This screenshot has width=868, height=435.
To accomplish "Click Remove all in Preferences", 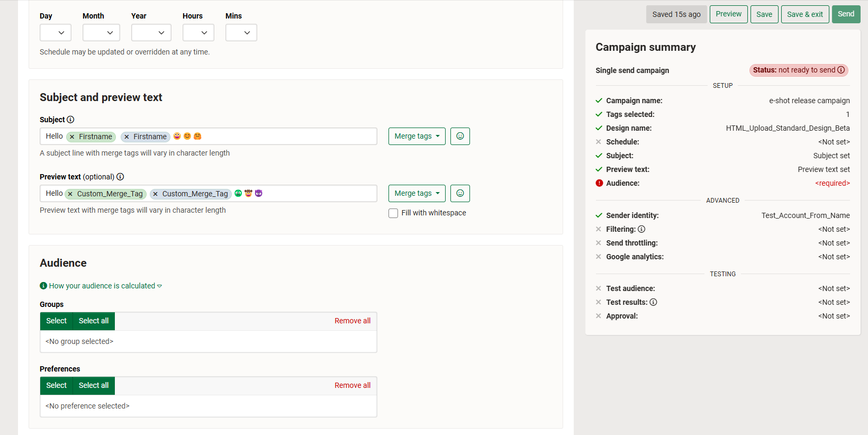I will pos(352,385).
